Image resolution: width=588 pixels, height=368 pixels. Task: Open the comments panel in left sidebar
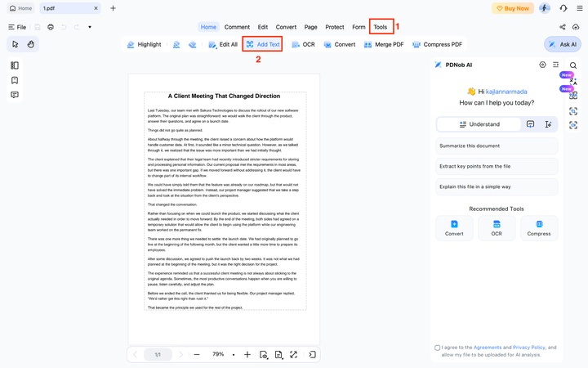coord(15,95)
